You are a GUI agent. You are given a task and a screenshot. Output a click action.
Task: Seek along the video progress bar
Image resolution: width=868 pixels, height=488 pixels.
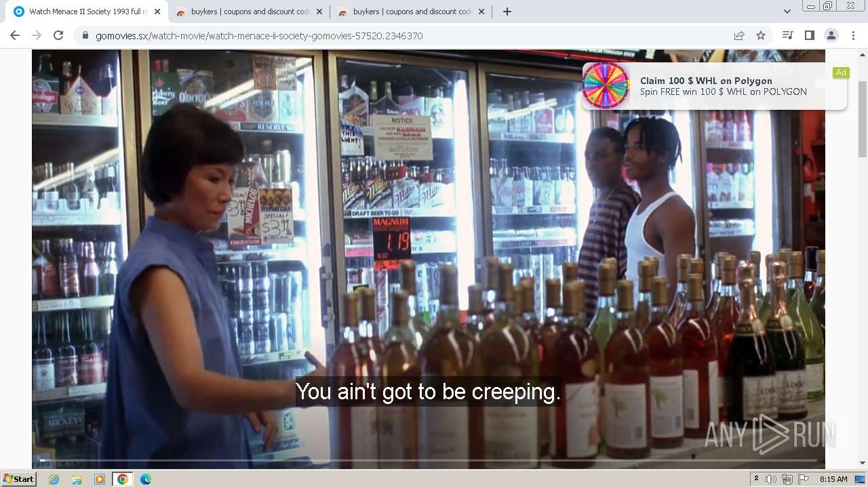(x=429, y=461)
